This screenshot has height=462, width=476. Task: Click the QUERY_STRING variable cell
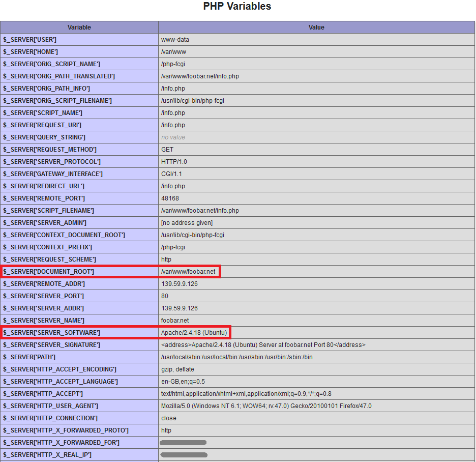point(79,137)
